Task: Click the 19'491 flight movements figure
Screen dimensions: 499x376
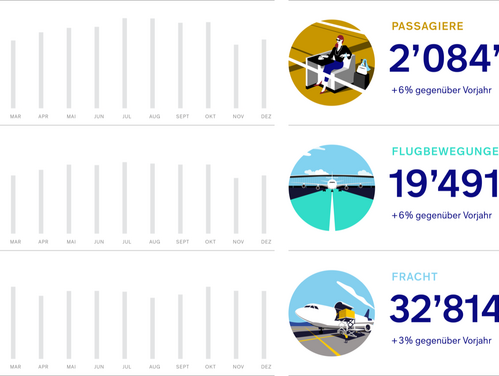Action: pos(444,184)
